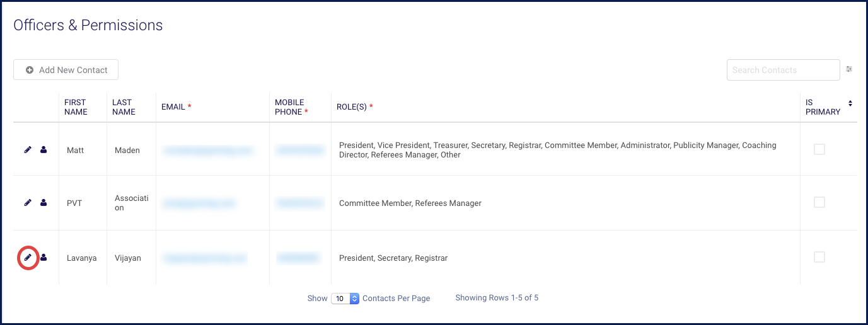Viewport: 868px width, 325px height.
Task: Open the filter settings icon beside search
Action: 849,69
